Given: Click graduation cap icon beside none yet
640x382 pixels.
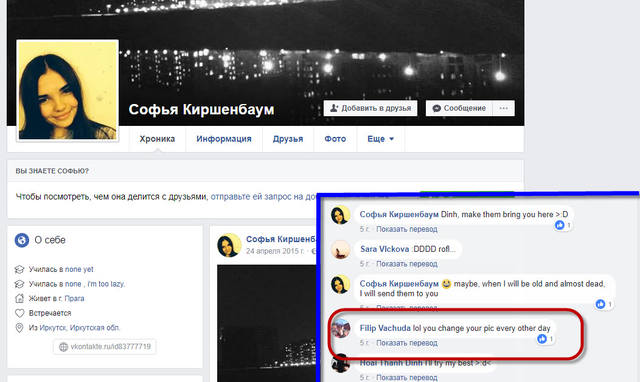Looking at the screenshot, I should pyautogui.click(x=19, y=269).
